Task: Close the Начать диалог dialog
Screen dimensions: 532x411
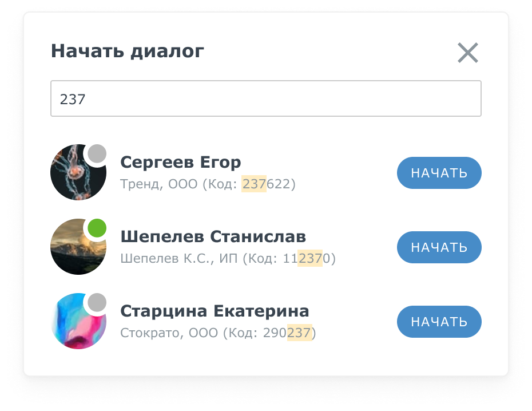Action: click(467, 53)
